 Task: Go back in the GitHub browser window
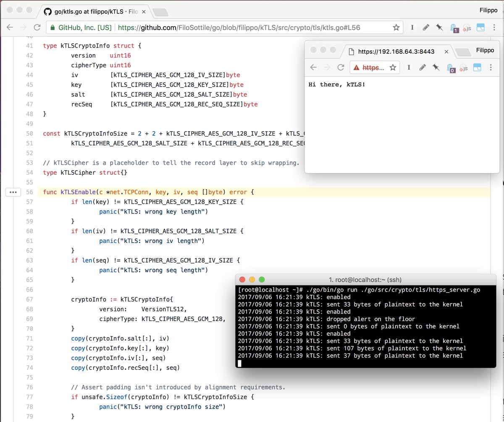pyautogui.click(x=10, y=28)
